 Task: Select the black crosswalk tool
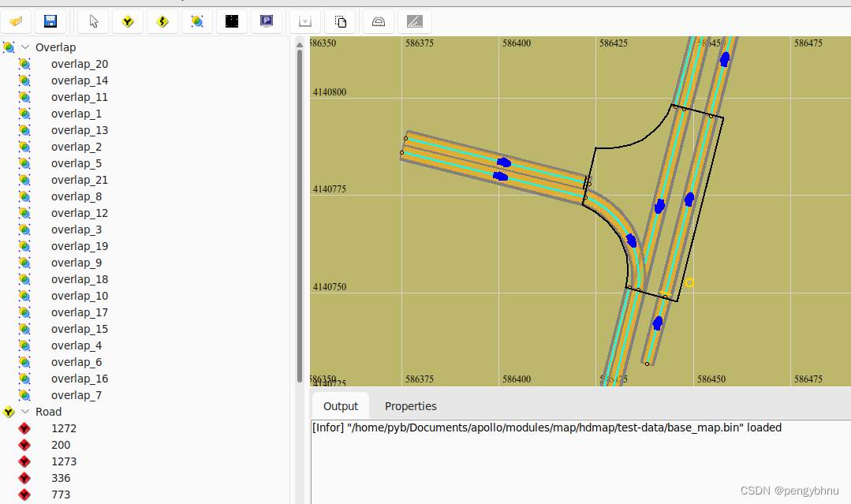[231, 21]
